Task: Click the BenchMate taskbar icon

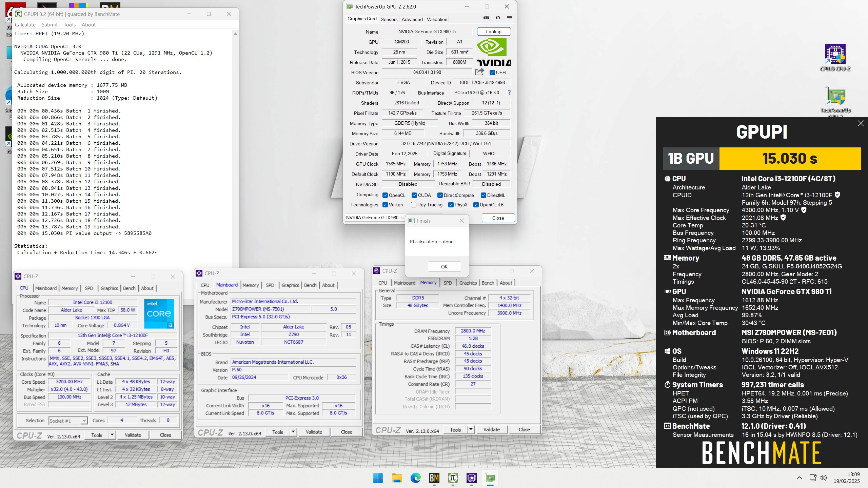Action: [434, 478]
